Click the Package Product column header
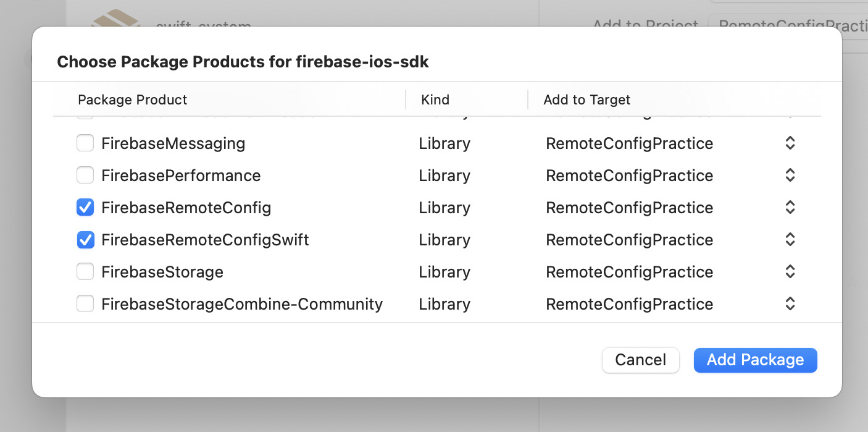 (132, 100)
